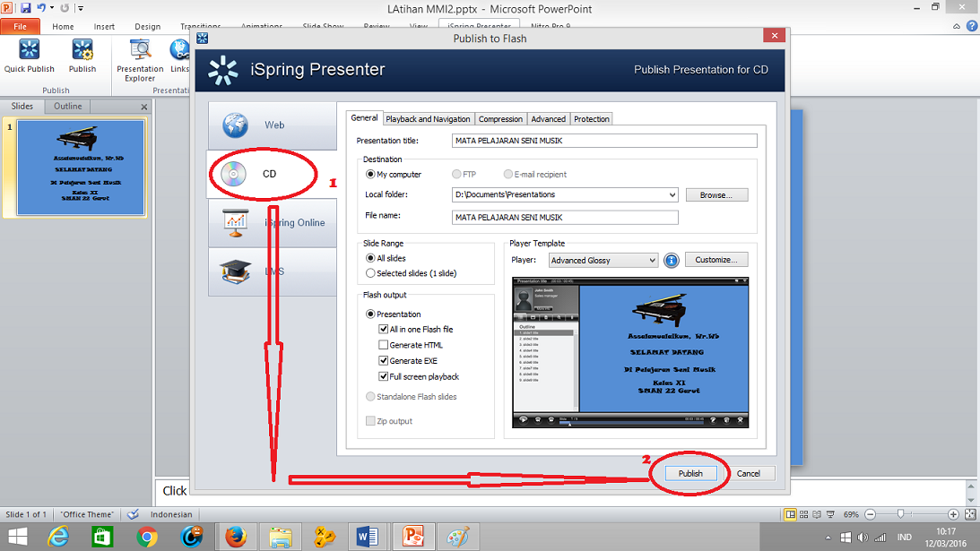Uncheck Full screen playback

coord(383,375)
